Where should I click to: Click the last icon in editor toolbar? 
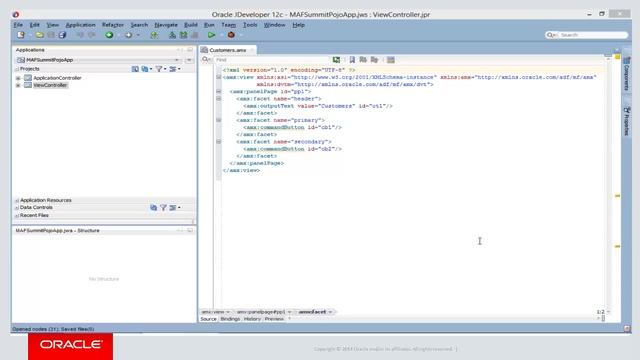(391, 60)
